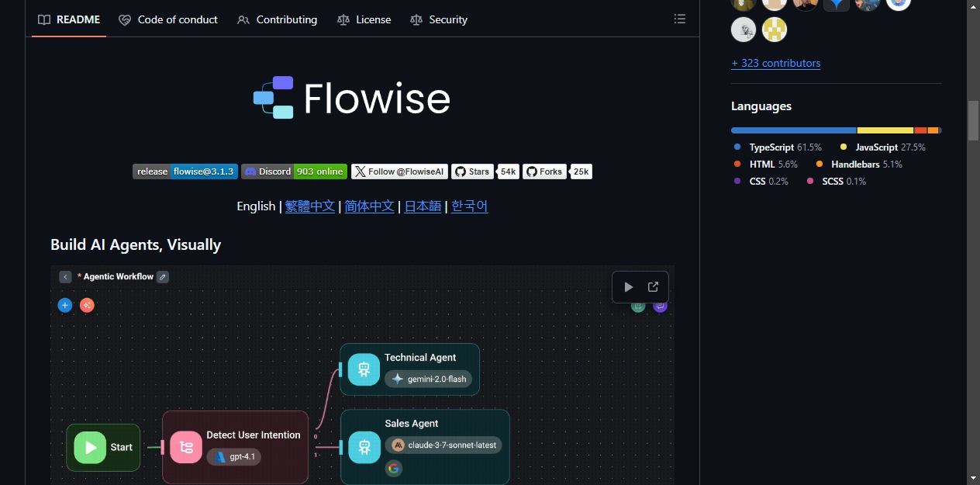
Task: Open the 日本語 translation link
Action: (423, 206)
